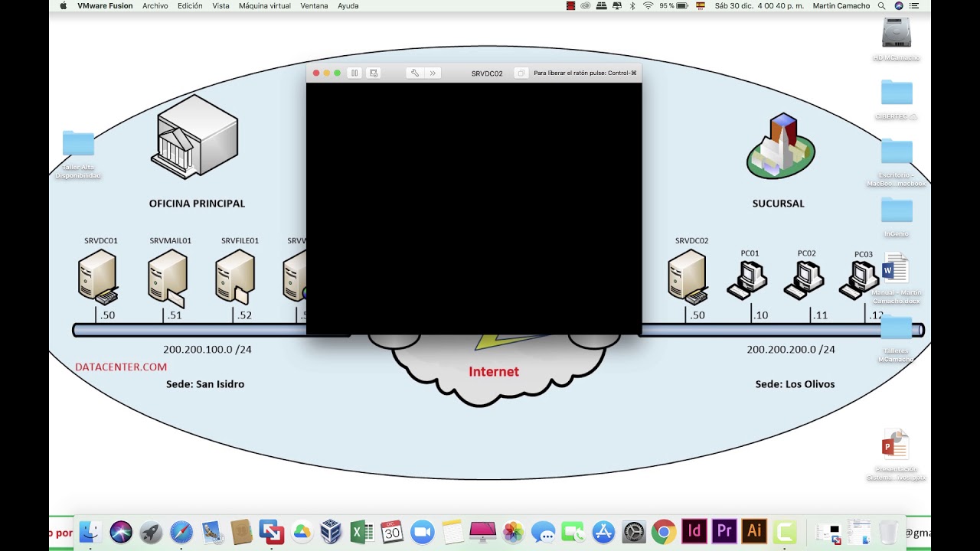Open Photos from the Dock
The image size is (980, 551).
click(513, 531)
